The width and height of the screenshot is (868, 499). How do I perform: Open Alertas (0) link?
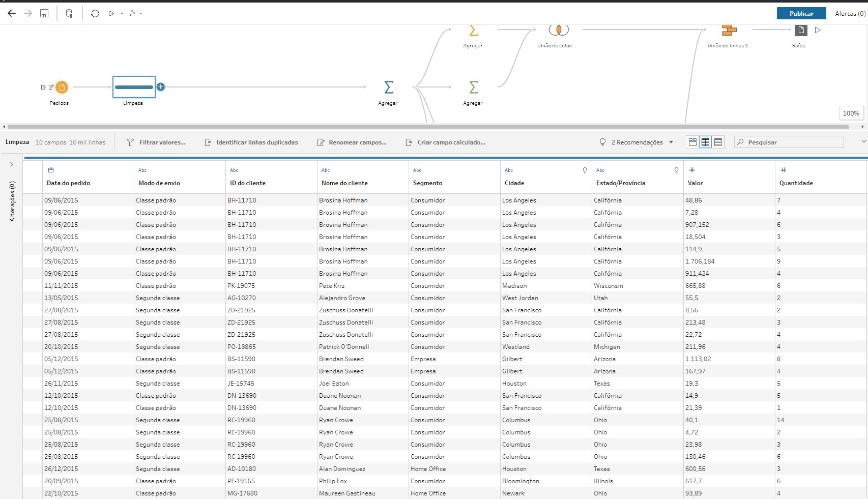850,14
